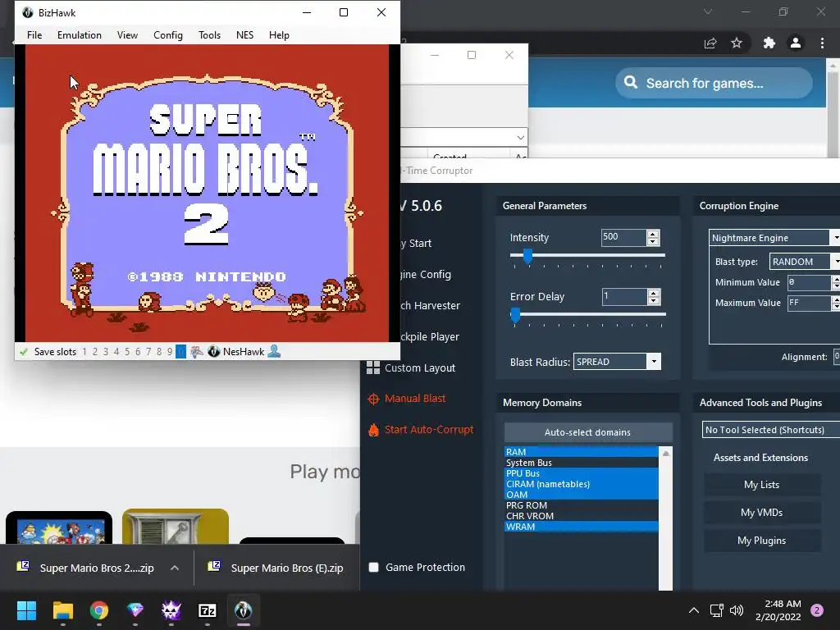
Task: Open the No Tool Selected (Shortcuts) dropdown
Action: pyautogui.click(x=771, y=430)
